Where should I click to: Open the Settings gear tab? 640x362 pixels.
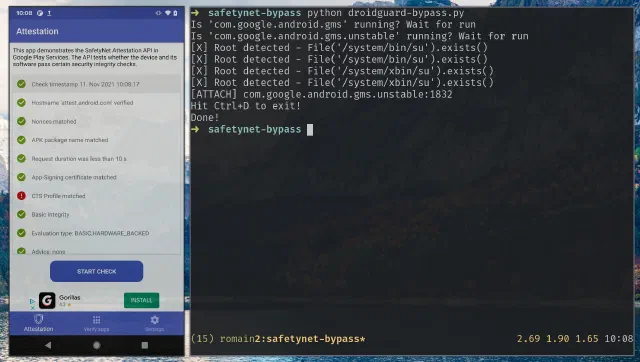[x=154, y=323]
